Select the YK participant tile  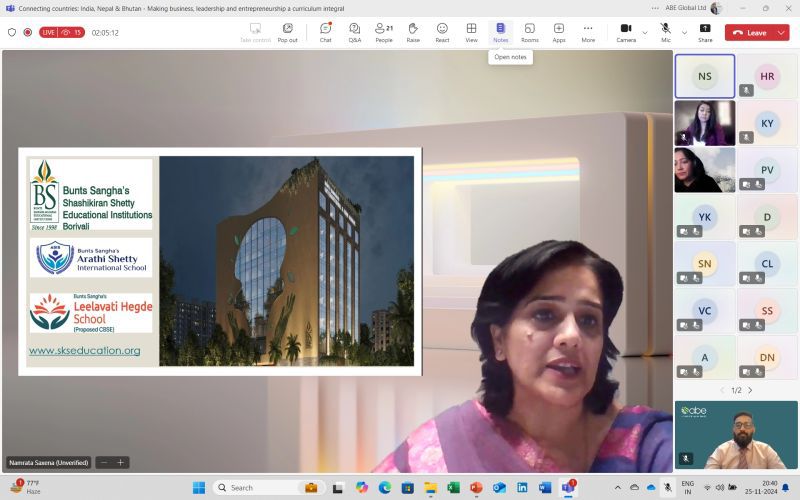tap(705, 217)
